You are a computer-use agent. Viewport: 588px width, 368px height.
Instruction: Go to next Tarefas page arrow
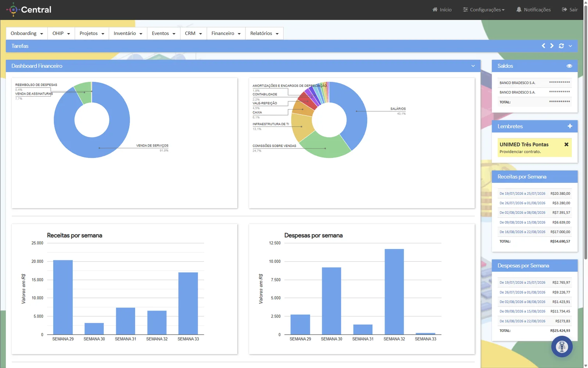[x=552, y=46]
